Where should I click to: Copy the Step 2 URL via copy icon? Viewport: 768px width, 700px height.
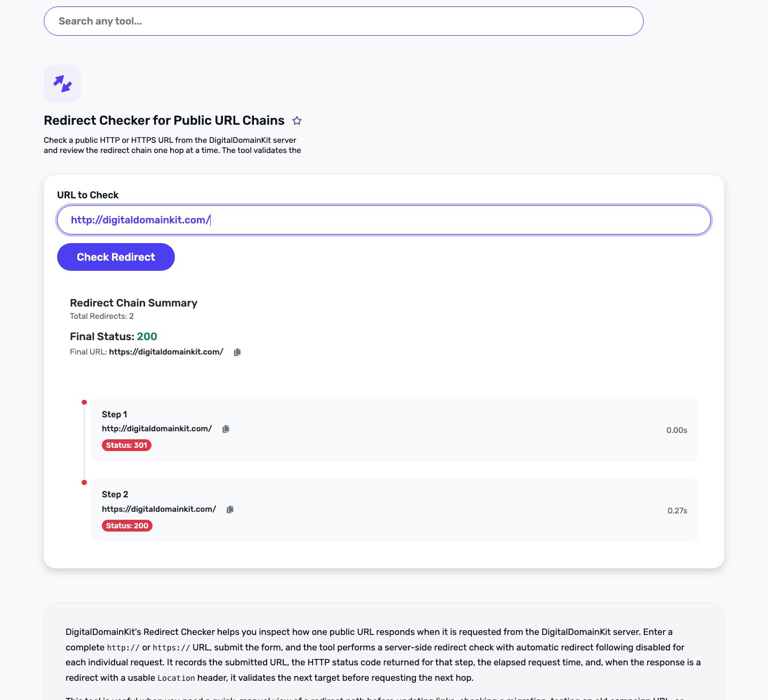(x=230, y=510)
